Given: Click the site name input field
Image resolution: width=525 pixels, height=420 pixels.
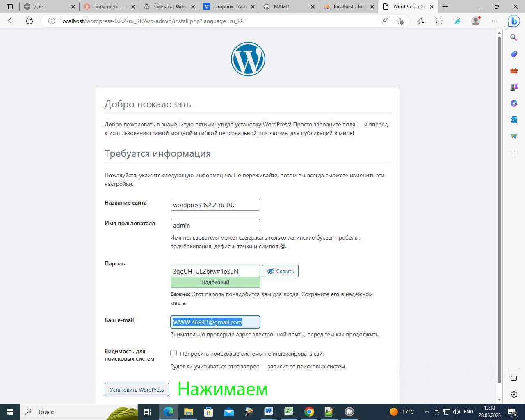Looking at the screenshot, I should pyautogui.click(x=215, y=205).
